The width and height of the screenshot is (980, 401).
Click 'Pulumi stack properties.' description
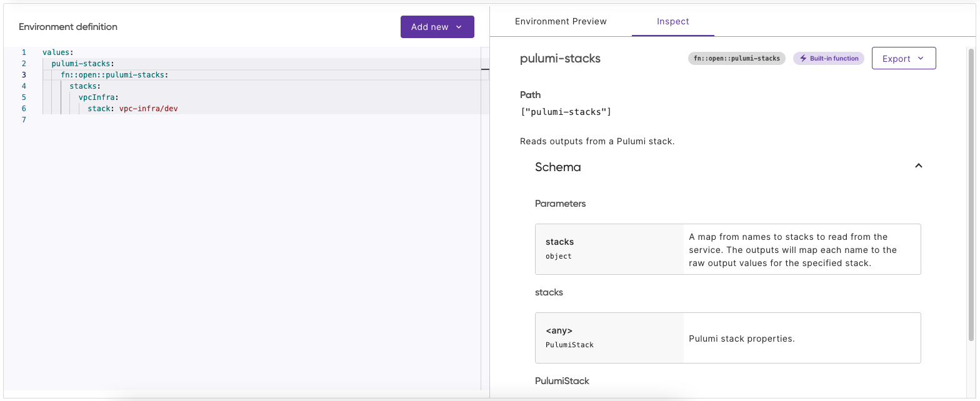(741, 339)
